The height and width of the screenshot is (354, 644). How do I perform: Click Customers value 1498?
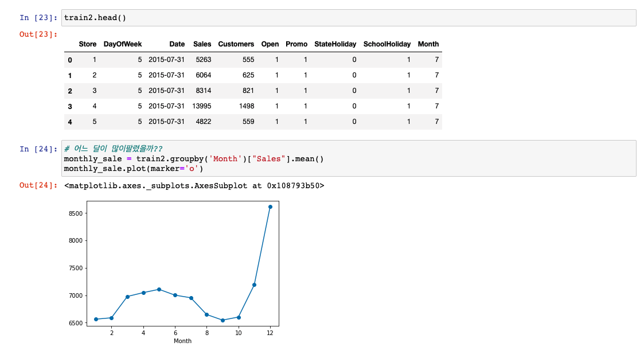coord(247,106)
